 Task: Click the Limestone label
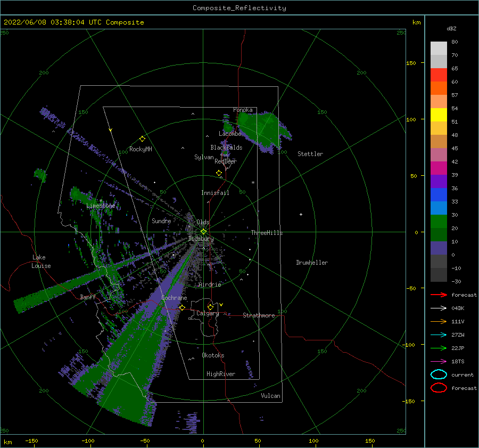(x=101, y=206)
